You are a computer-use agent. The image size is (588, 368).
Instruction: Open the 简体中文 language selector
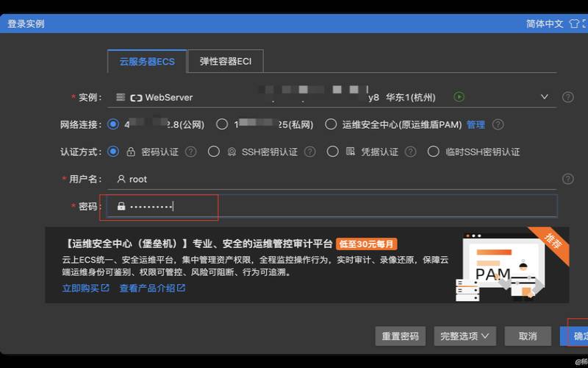point(545,24)
